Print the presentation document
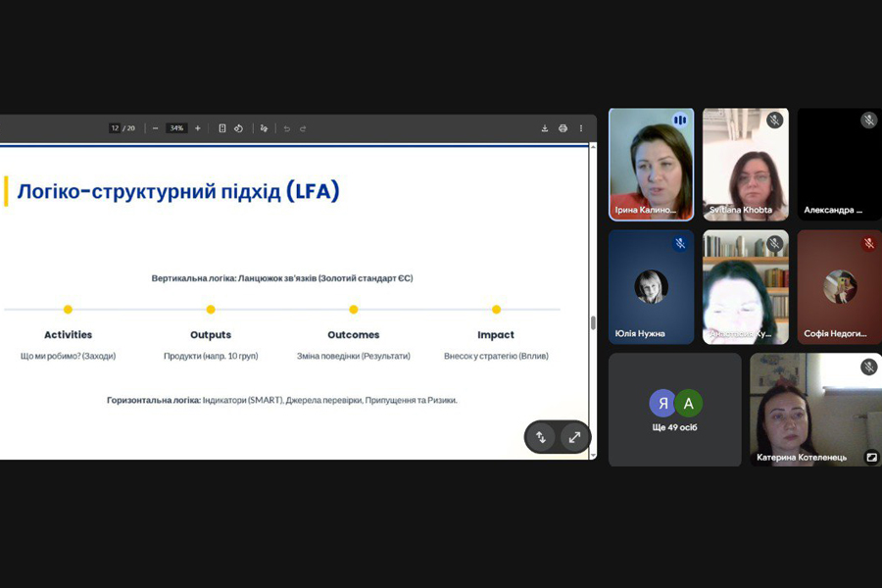The height and width of the screenshot is (588, 882). coord(563,128)
